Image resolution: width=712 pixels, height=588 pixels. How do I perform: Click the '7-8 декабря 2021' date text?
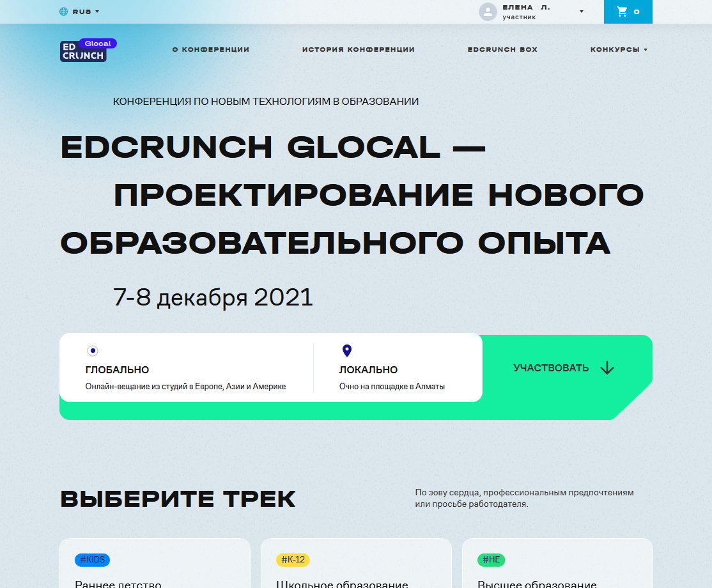point(213,297)
